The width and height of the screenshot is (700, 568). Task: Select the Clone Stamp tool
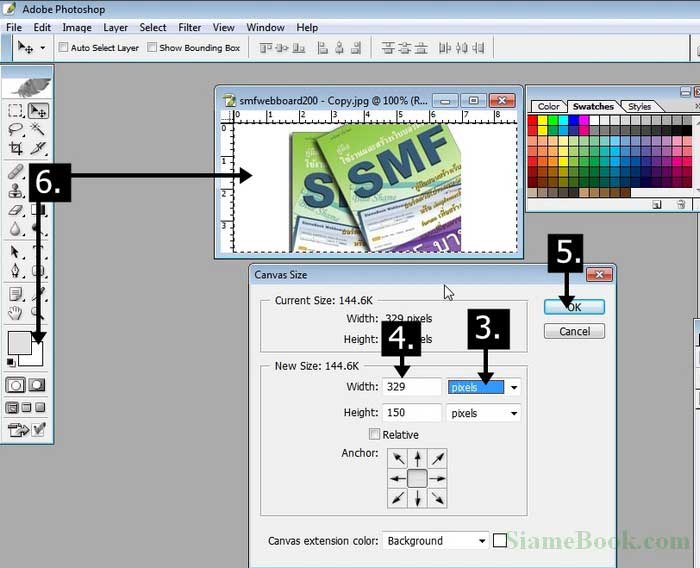tap(16, 191)
